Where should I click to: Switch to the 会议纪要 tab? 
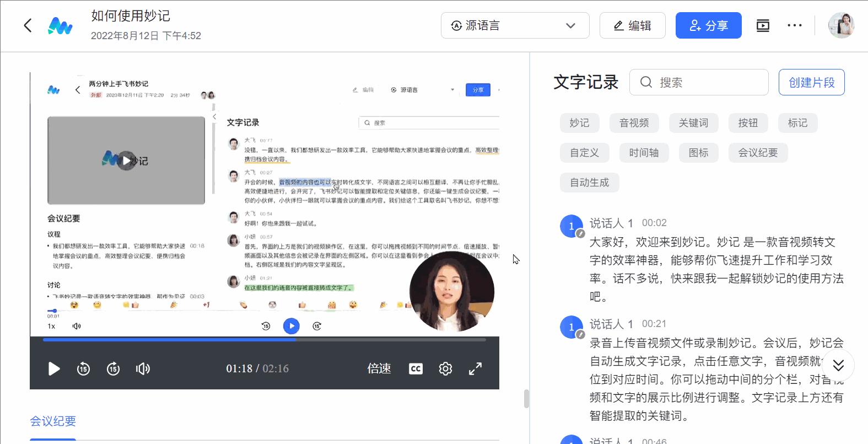(x=53, y=421)
